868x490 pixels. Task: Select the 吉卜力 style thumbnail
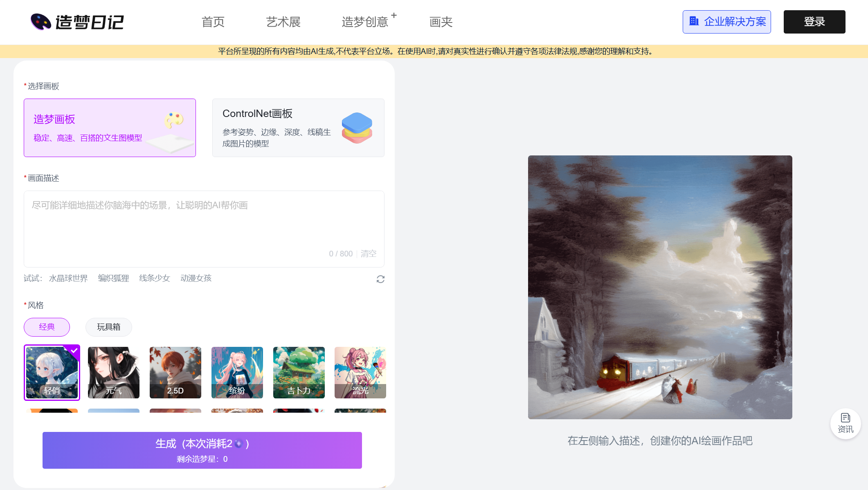click(x=299, y=372)
